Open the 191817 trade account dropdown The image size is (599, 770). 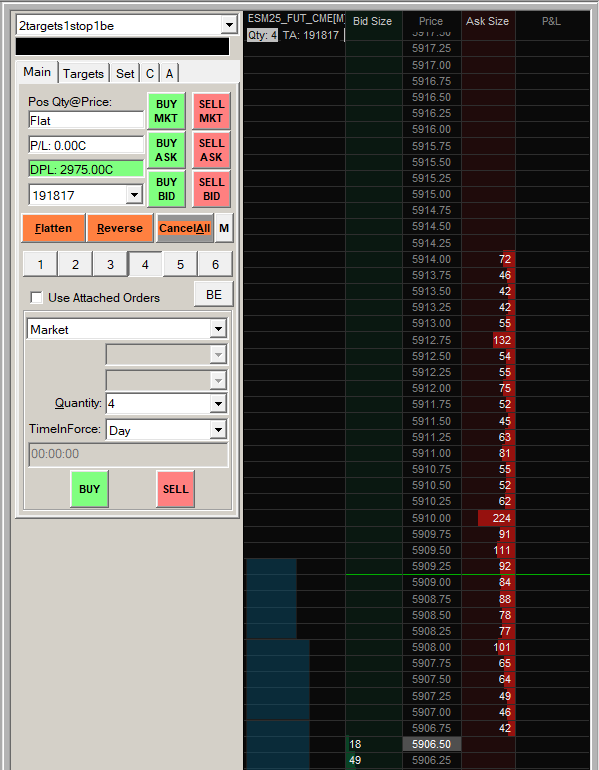click(x=134, y=195)
